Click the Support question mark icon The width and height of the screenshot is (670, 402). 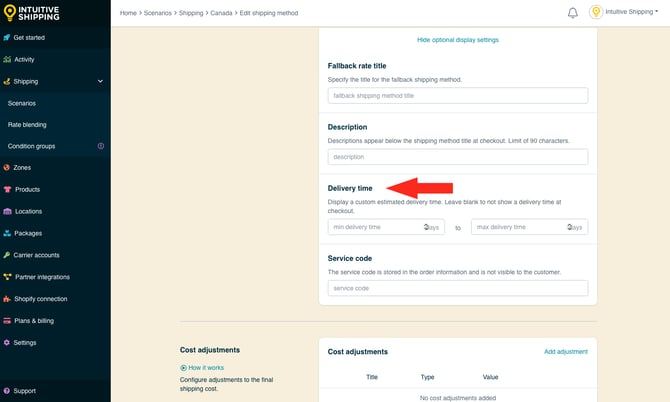click(7, 391)
